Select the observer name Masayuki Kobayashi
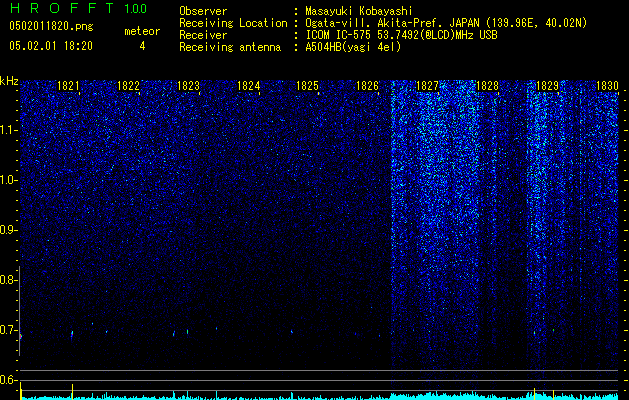This screenshot has width=629, height=400. click(x=359, y=11)
